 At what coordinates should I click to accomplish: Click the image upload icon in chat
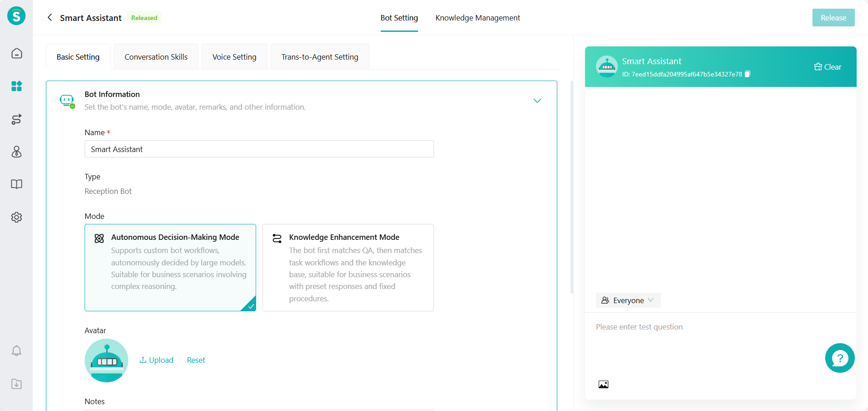click(x=603, y=385)
